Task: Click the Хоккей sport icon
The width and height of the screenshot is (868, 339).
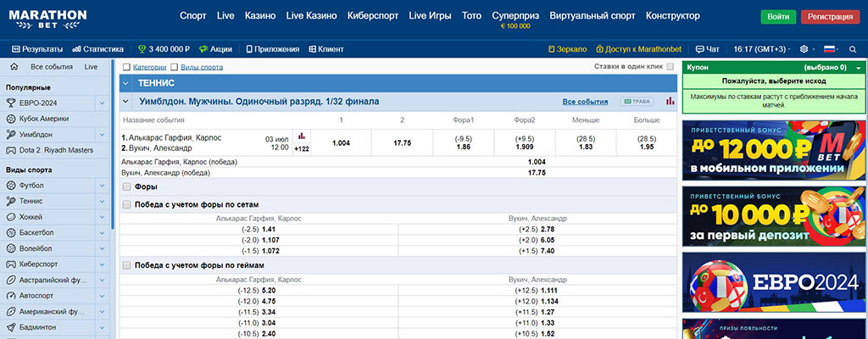Action: click(10, 217)
